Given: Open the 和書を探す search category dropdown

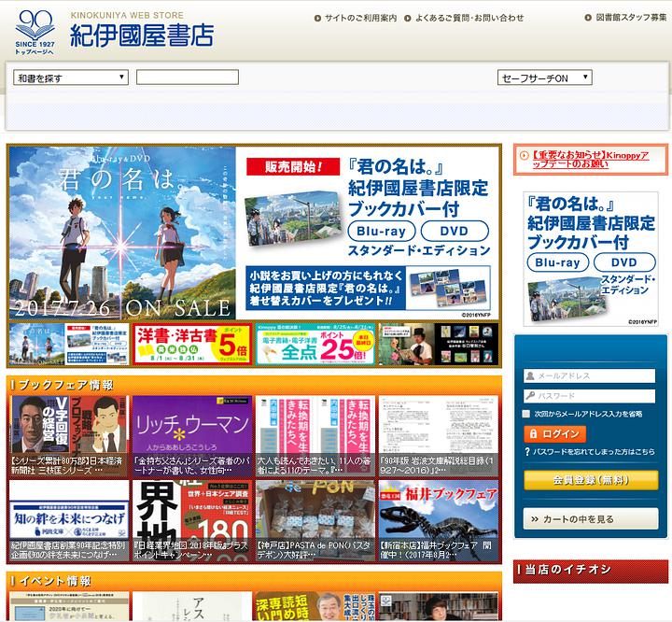Looking at the screenshot, I should pos(71,78).
